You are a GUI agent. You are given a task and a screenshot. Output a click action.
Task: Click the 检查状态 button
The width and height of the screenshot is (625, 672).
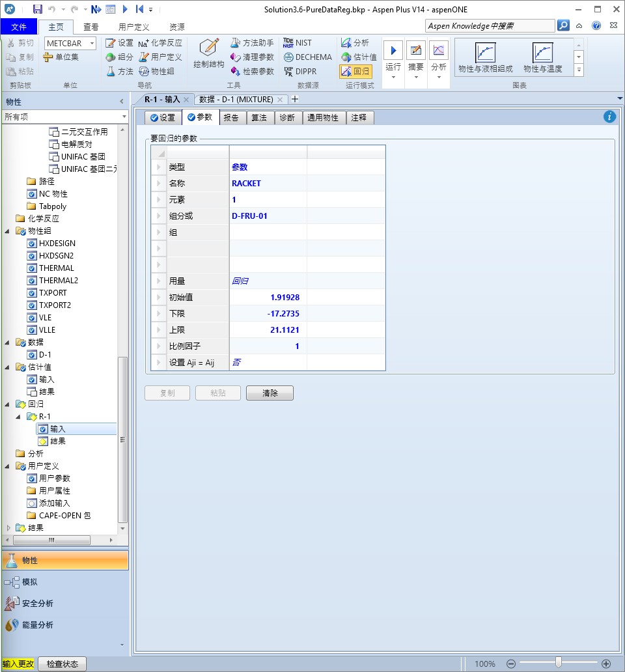point(62,664)
